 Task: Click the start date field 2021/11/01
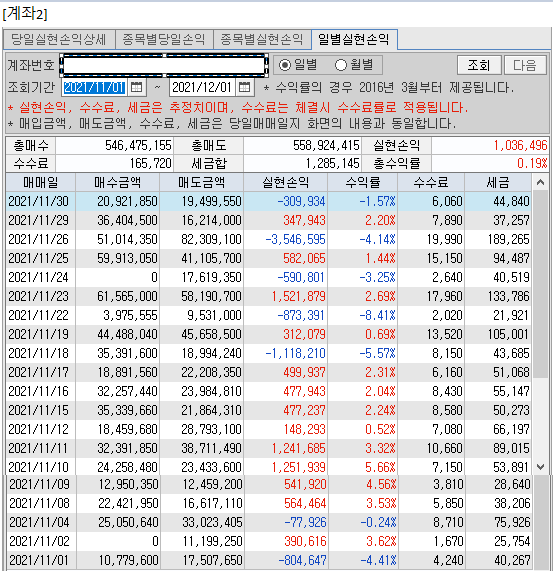94,87
